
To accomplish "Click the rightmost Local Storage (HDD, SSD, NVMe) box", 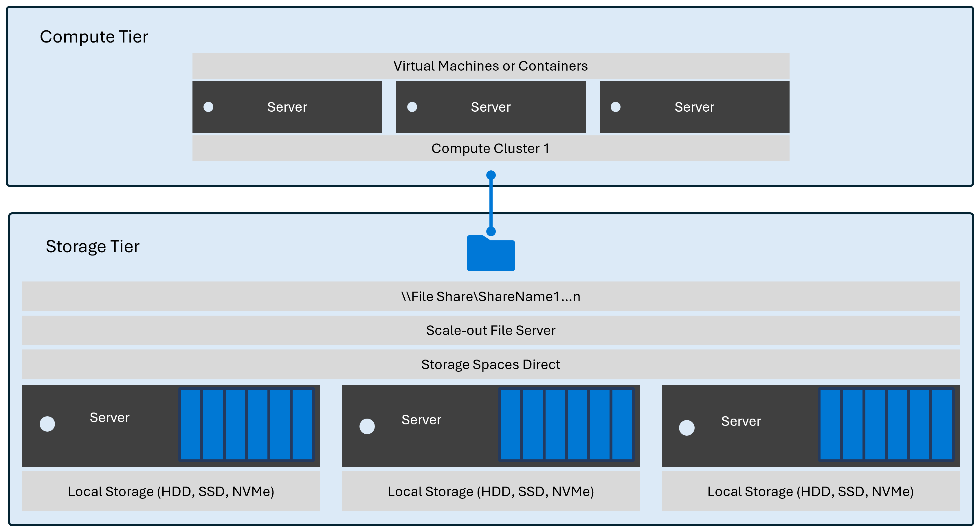I will pos(810,491).
